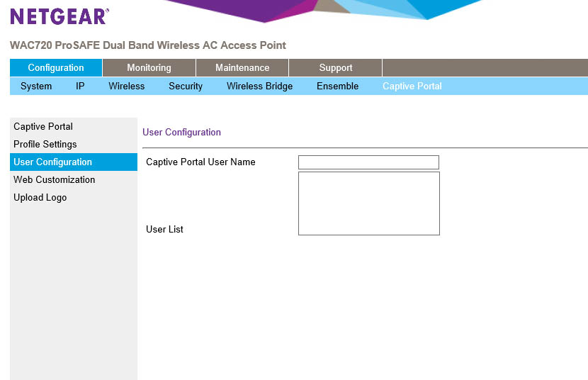Image resolution: width=588 pixels, height=380 pixels.
Task: Go to the Support tab
Action: click(x=336, y=67)
